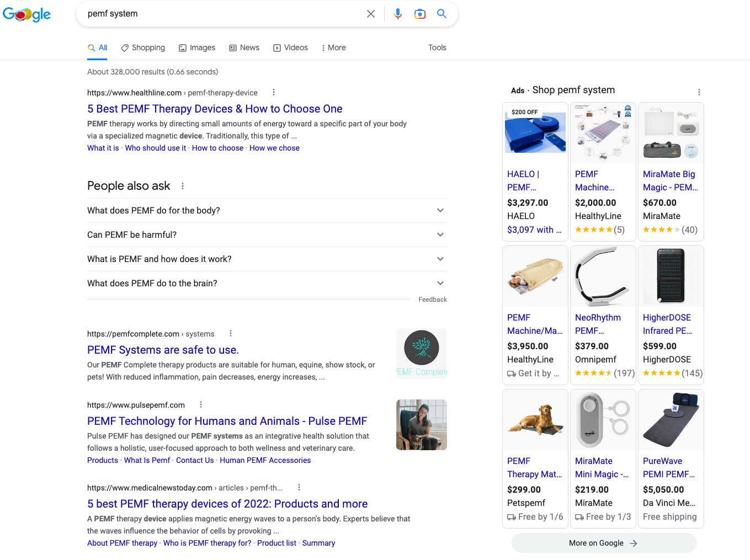This screenshot has width=750, height=560.
Task: Switch to the Images tab
Action: click(x=197, y=48)
